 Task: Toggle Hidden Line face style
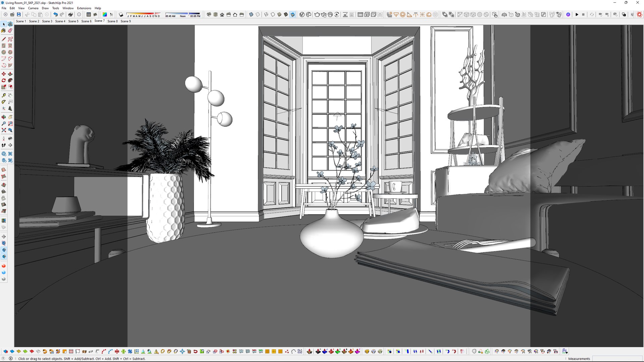coord(273,14)
